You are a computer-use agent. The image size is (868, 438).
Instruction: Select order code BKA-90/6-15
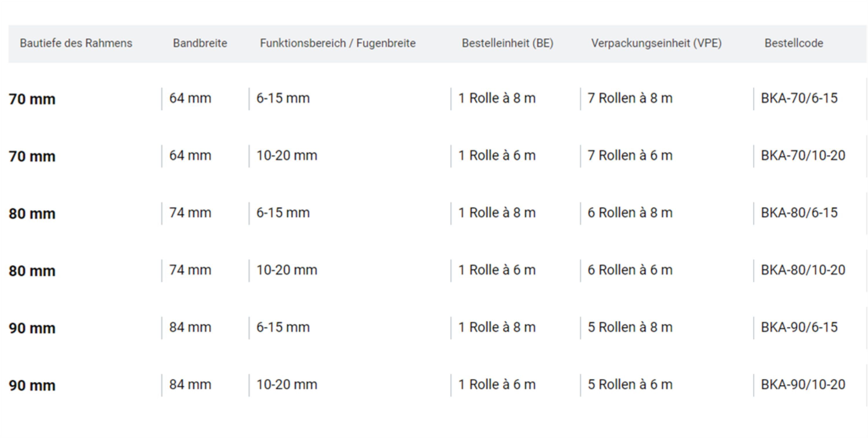pos(799,327)
